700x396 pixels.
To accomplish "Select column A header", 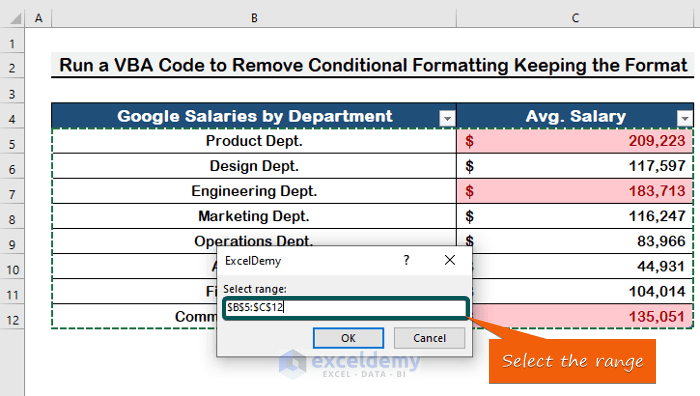I will 38,18.
